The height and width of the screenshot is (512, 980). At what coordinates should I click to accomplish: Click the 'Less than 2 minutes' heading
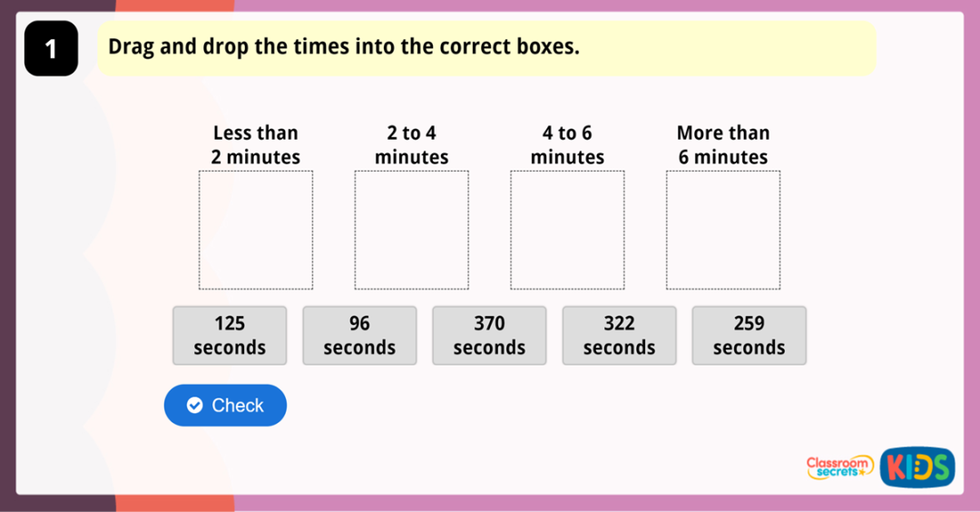click(256, 145)
